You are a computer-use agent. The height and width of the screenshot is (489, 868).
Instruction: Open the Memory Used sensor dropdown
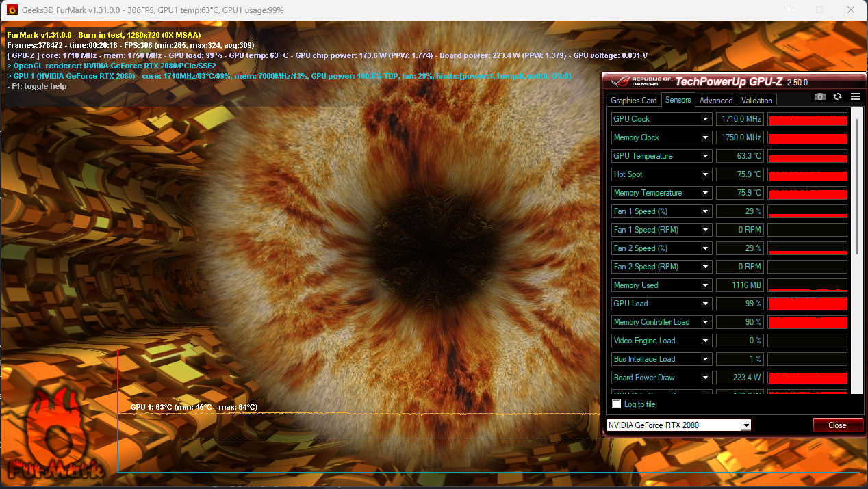tap(705, 285)
